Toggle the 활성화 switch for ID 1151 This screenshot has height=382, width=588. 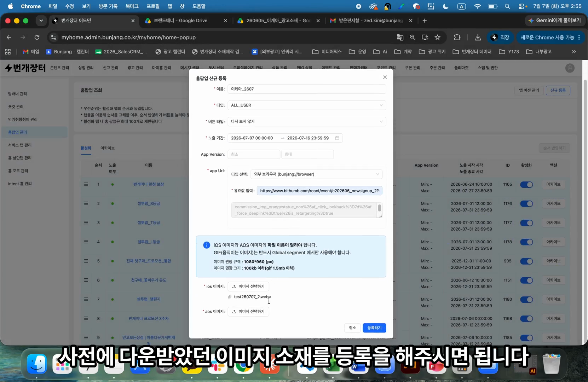coord(526,280)
